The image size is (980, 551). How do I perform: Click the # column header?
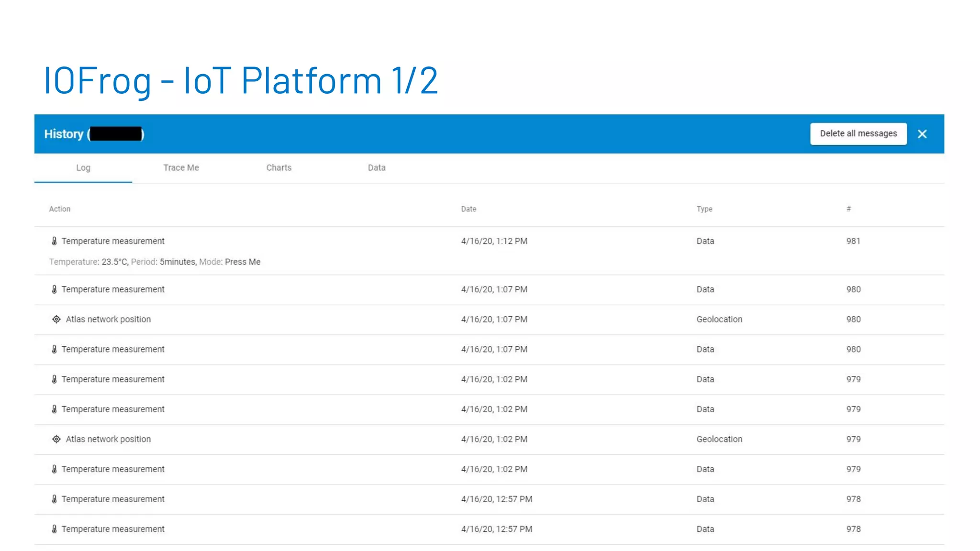coord(848,209)
